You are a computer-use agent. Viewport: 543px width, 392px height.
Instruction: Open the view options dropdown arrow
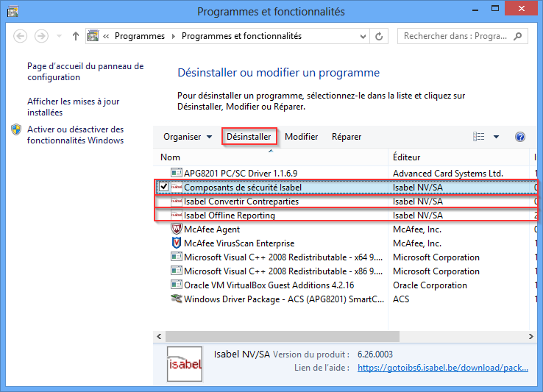(496, 137)
